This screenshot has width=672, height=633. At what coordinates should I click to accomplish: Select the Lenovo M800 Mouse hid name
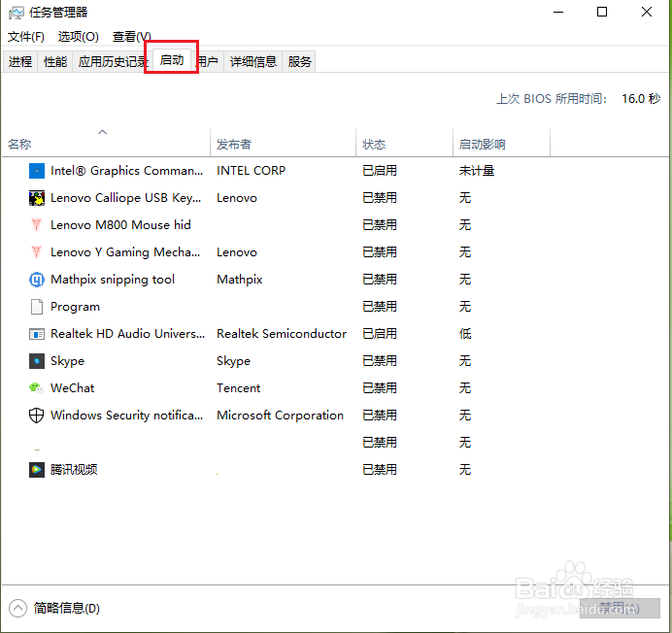tap(120, 225)
